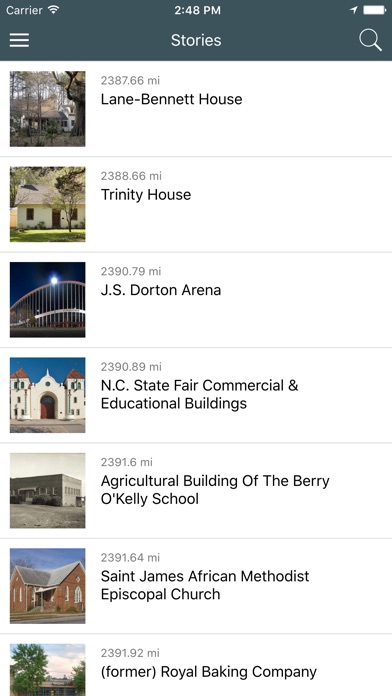Select J.S. Dorton Arena story
Image resolution: width=392 pixels, height=696 pixels.
(161, 290)
